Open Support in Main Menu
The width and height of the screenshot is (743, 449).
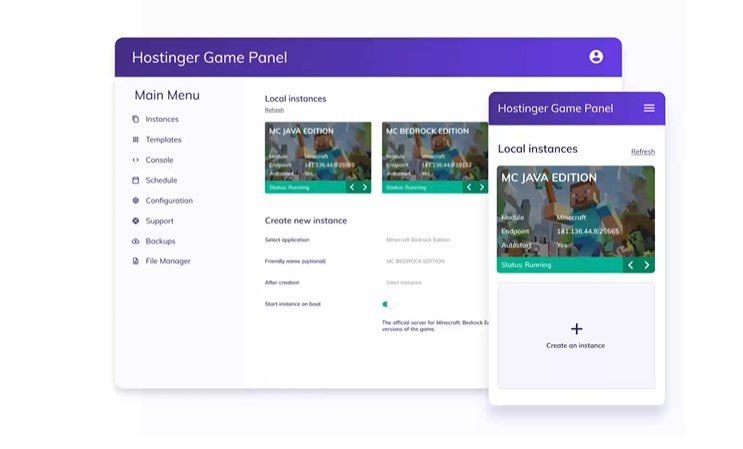[x=159, y=221]
